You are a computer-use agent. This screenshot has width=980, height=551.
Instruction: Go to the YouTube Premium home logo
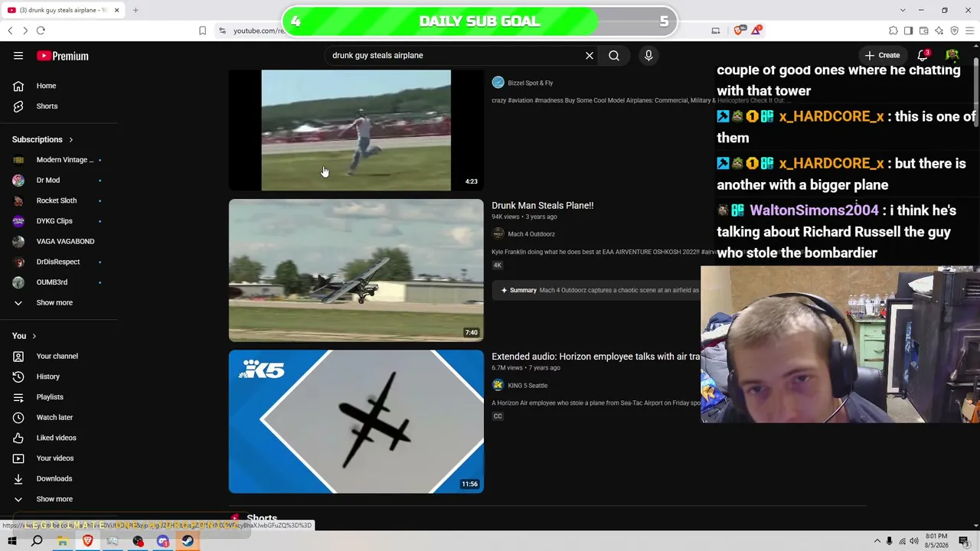pos(63,56)
